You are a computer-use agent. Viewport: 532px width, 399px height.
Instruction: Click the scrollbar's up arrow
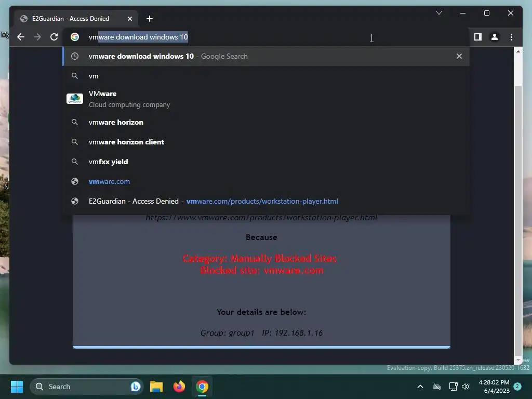click(518, 51)
